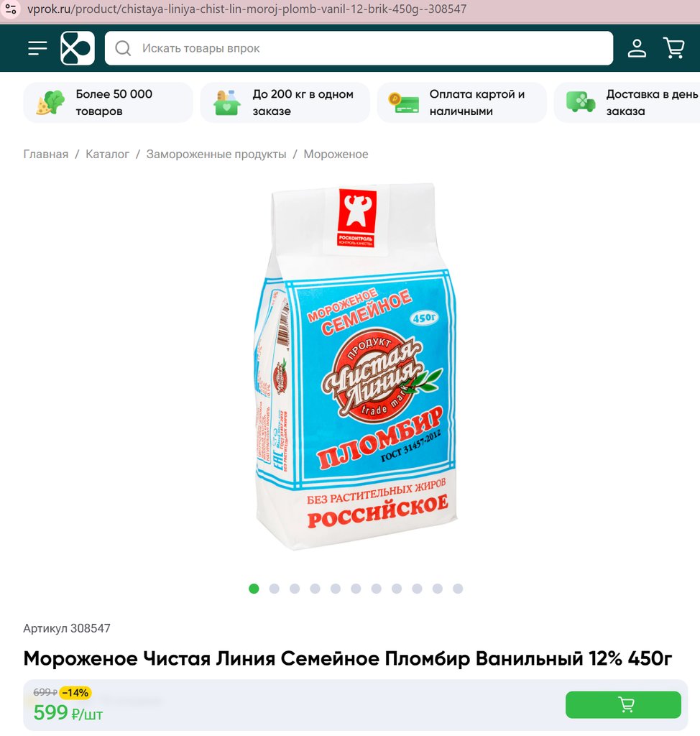Select the second image carousel dot
Viewport: 700px width, 736px height.
pyautogui.click(x=274, y=589)
